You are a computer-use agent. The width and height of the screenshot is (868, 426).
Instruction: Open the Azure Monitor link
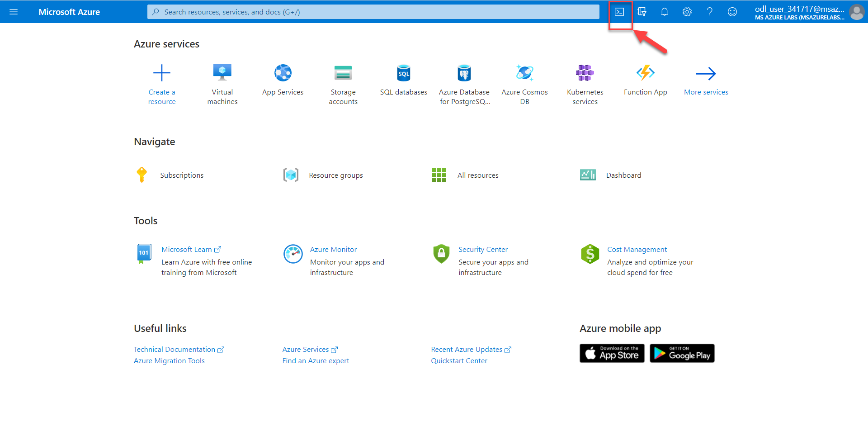coord(333,249)
